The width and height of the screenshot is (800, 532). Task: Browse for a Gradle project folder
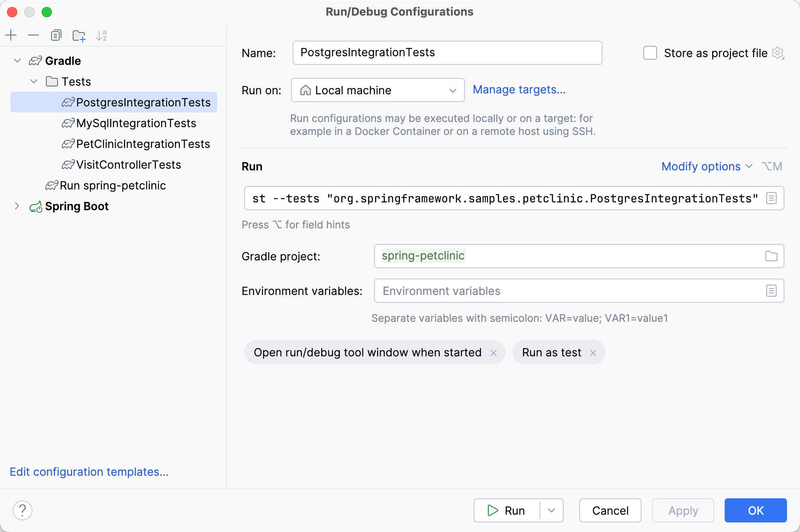click(x=771, y=256)
